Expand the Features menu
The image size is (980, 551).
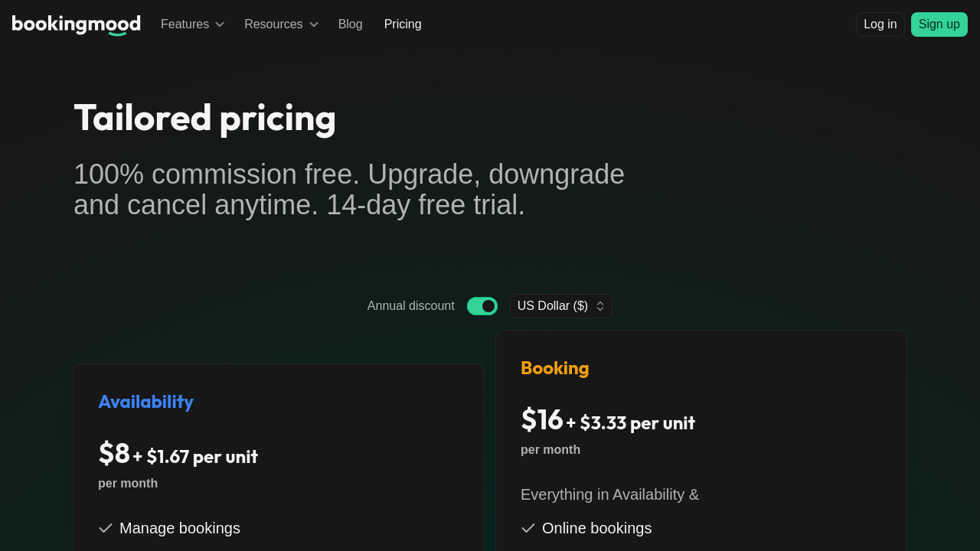click(185, 24)
